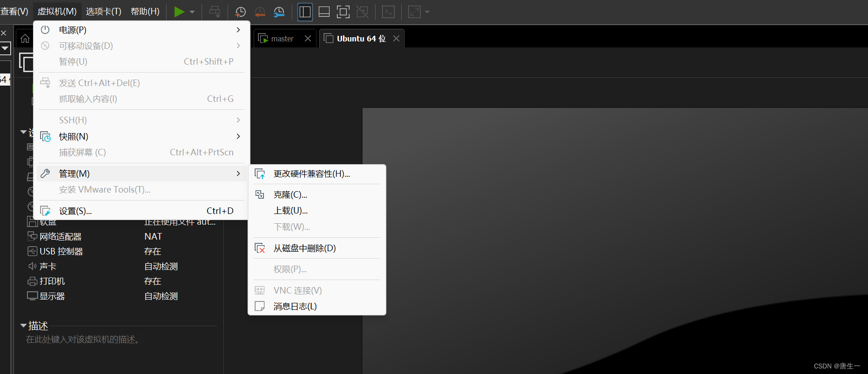Screen dimensions: 868x374
Task: Select 管理(M) menu entry
Action: (141, 174)
